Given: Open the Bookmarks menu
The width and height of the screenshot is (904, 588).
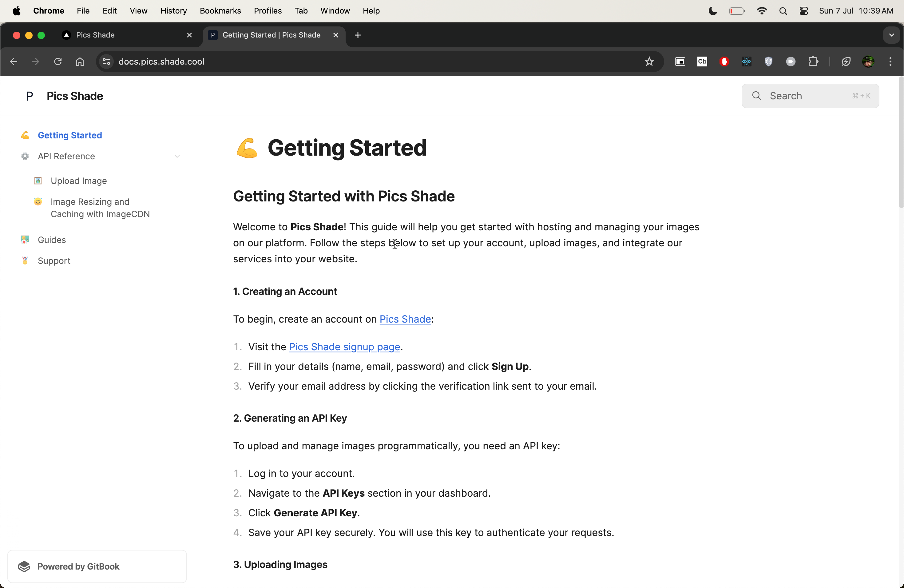Looking at the screenshot, I should 220,11.
